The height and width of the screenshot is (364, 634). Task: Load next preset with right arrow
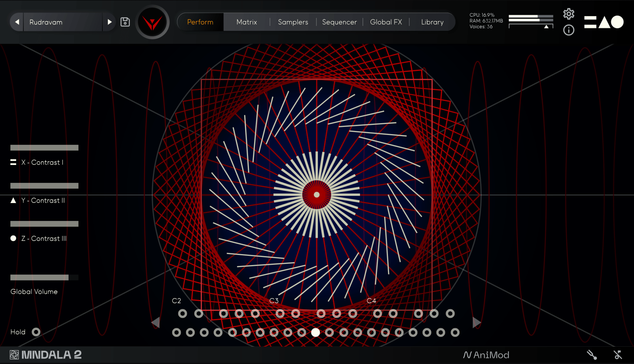110,22
